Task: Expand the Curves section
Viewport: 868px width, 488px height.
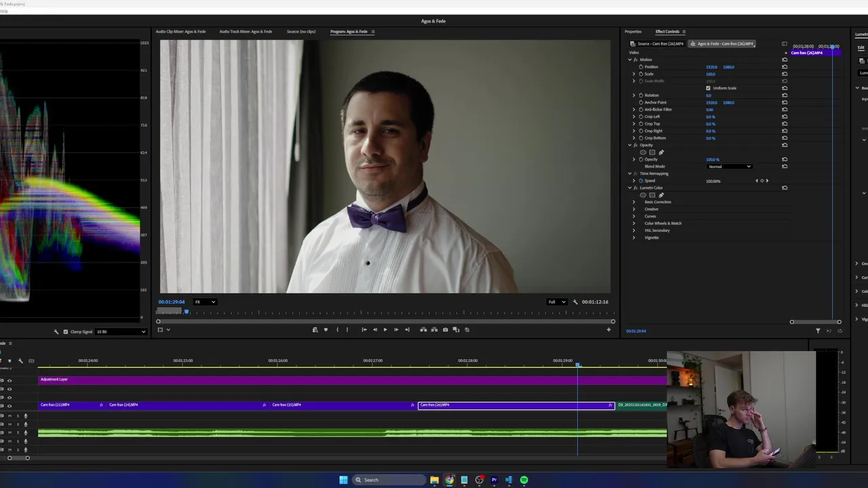Action: [x=634, y=216]
